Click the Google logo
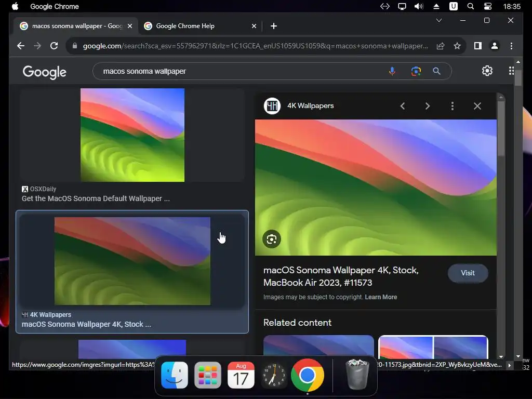This screenshot has width=532, height=399. click(45, 72)
